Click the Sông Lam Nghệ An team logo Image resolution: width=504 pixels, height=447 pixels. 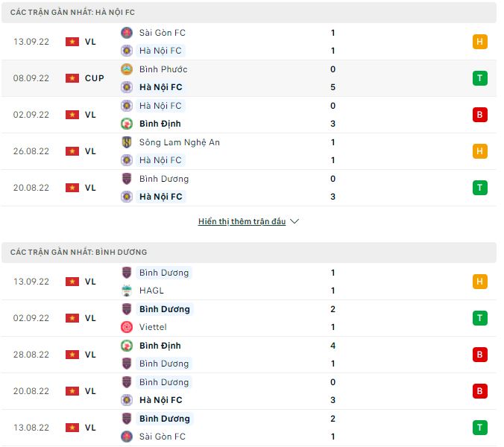click(x=126, y=142)
